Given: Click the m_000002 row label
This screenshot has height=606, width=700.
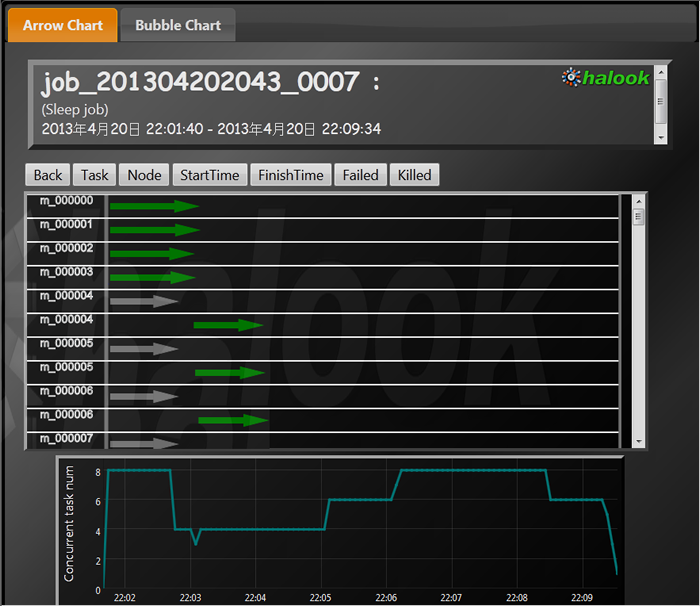Looking at the screenshot, I should 67,248.
